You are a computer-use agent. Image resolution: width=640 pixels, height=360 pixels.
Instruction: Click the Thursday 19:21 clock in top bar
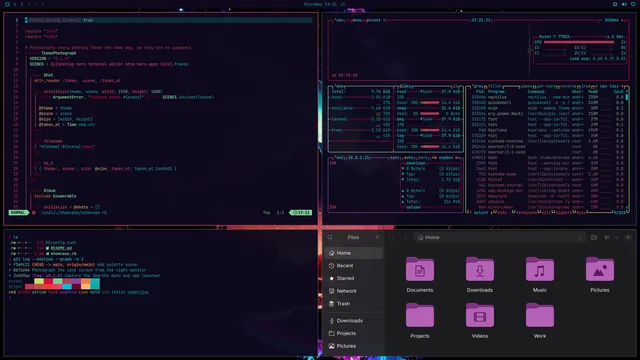[x=320, y=4]
